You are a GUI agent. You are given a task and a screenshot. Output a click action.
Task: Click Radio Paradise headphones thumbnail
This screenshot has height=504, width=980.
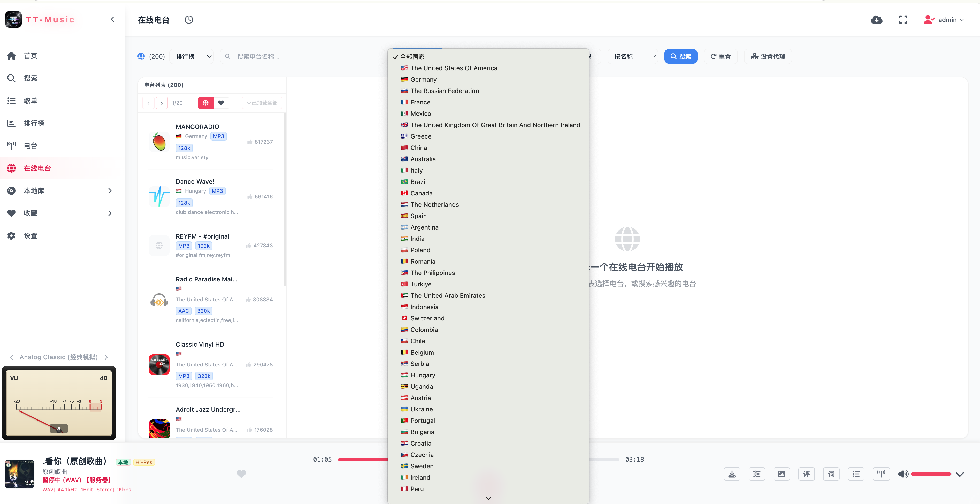click(x=159, y=300)
